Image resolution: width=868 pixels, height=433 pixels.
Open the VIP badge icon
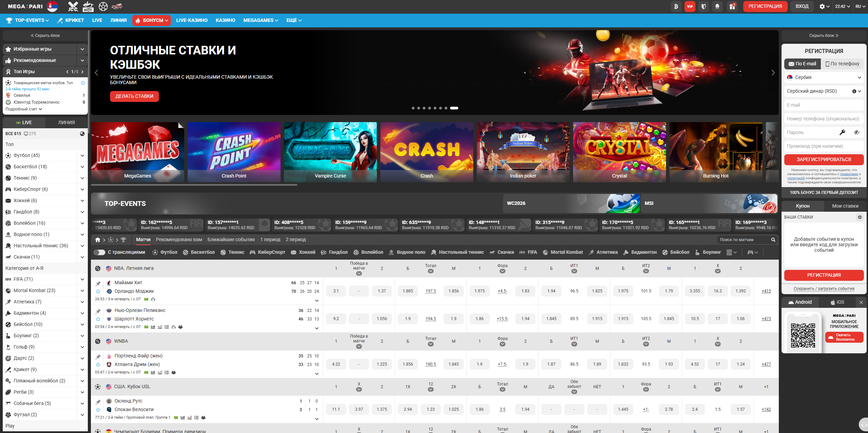click(690, 6)
